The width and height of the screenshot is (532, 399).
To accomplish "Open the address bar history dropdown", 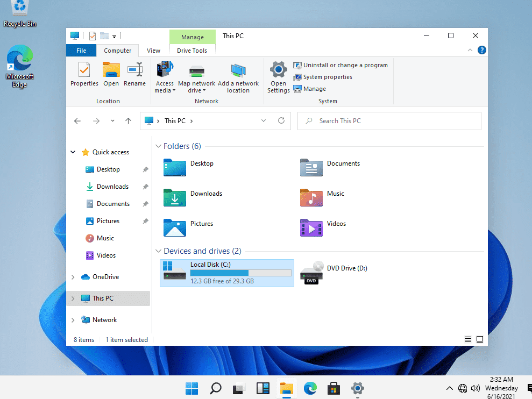I will coord(263,121).
